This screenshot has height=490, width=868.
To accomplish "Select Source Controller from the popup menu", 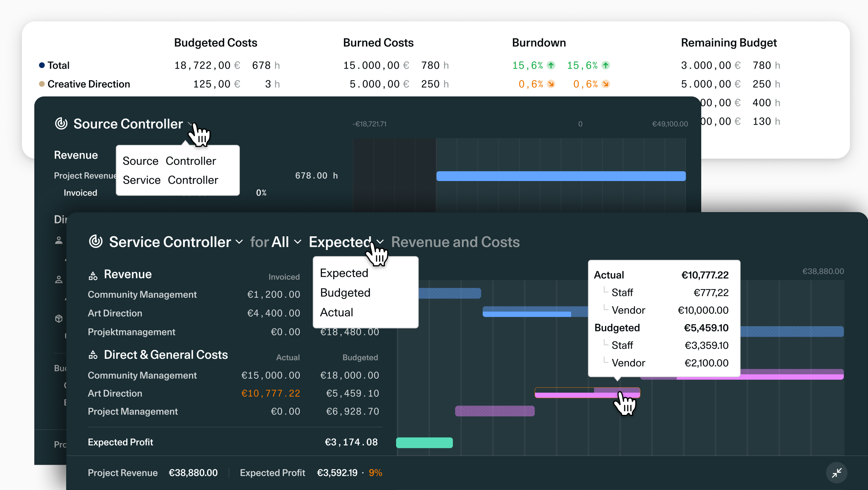I will coord(169,161).
